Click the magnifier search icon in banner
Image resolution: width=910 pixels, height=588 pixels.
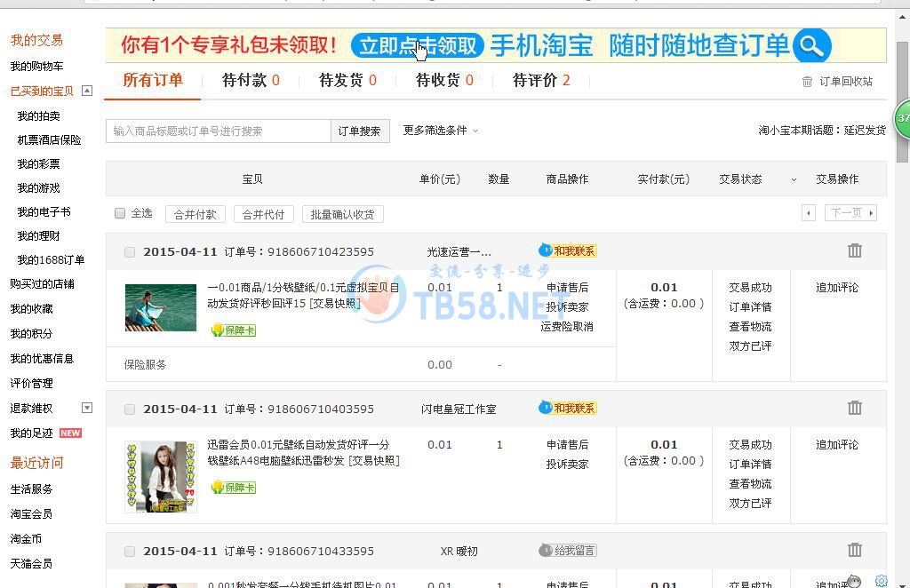point(811,46)
